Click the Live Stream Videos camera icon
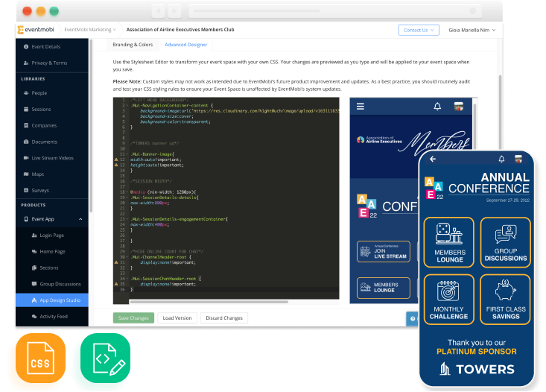 point(26,158)
